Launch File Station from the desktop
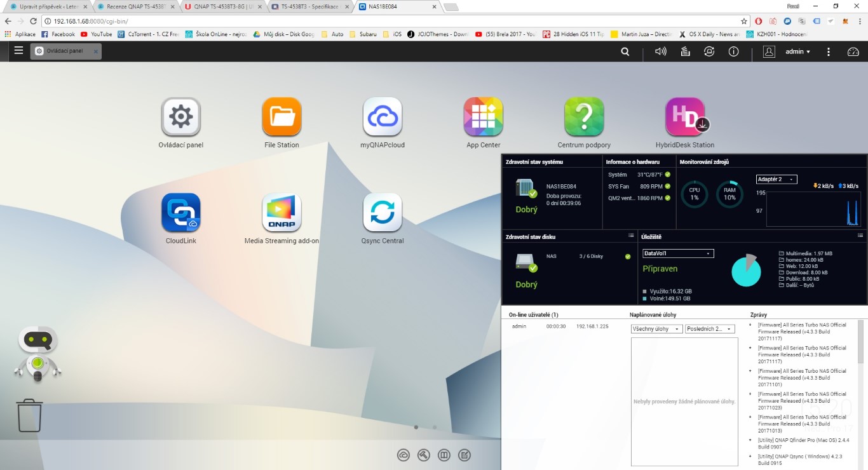This screenshot has height=470, width=868. [x=281, y=117]
